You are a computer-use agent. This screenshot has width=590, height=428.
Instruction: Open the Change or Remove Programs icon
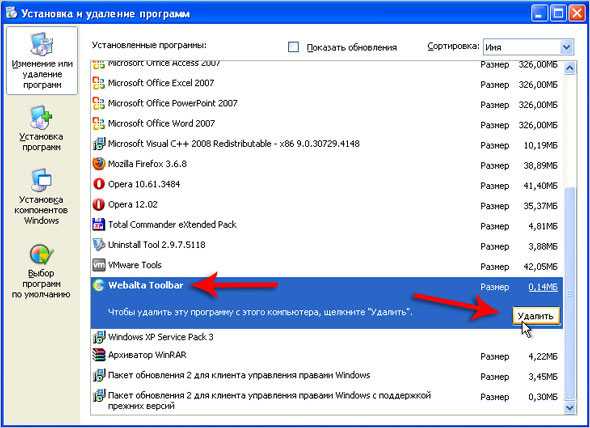[41, 44]
